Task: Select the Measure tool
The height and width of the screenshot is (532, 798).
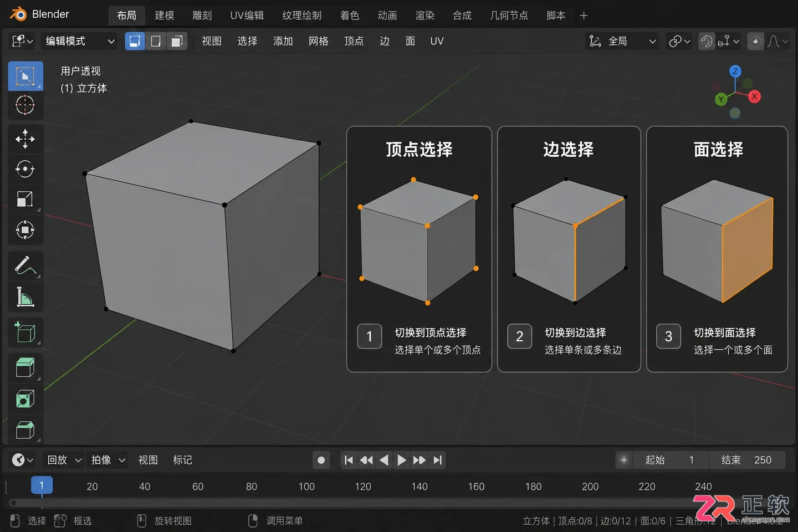Action: [x=25, y=297]
